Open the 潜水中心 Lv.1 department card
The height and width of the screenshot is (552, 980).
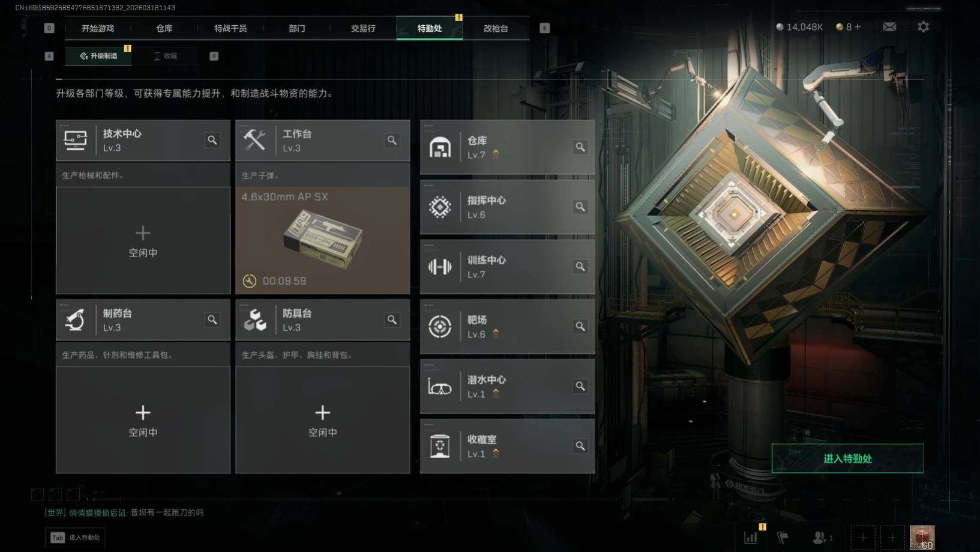click(x=508, y=386)
